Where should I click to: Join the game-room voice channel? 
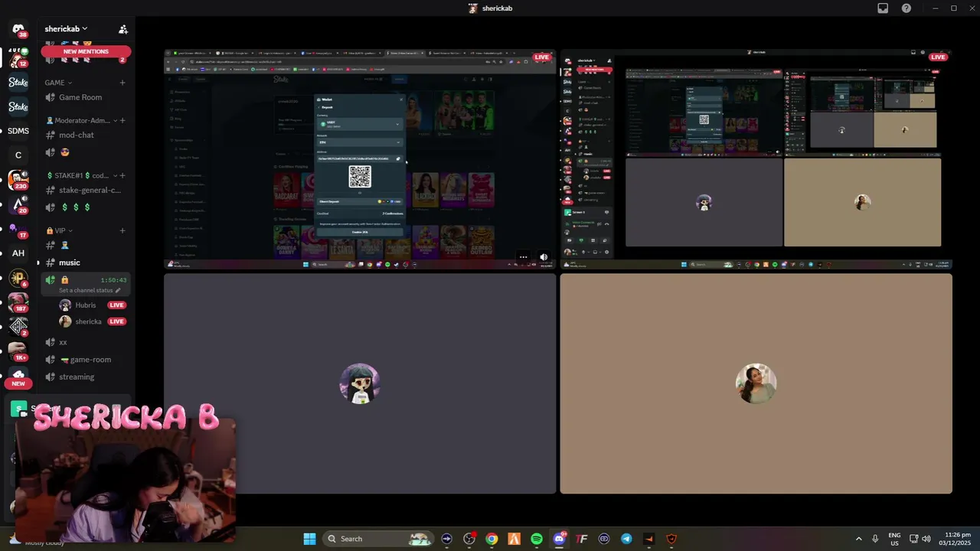pos(85,360)
